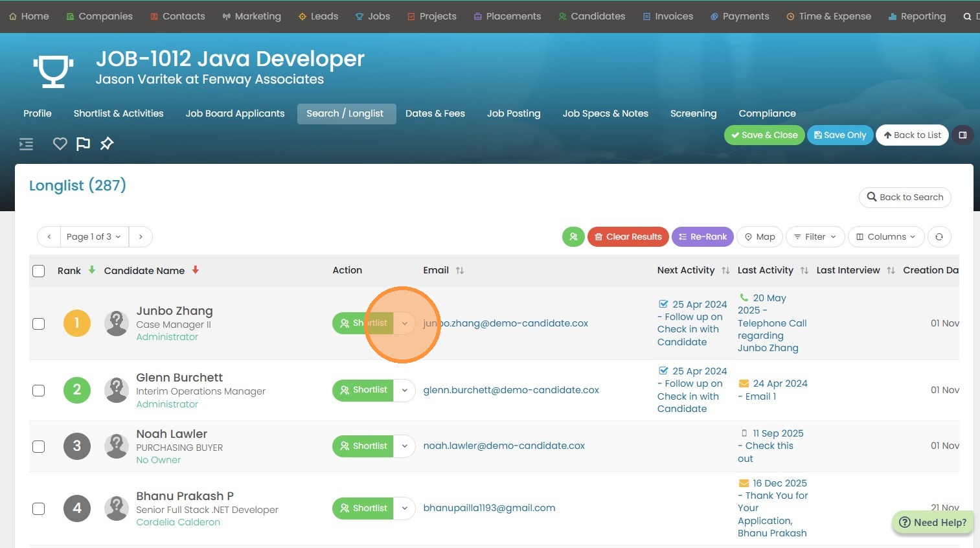Click the Save & Close button

click(x=764, y=135)
